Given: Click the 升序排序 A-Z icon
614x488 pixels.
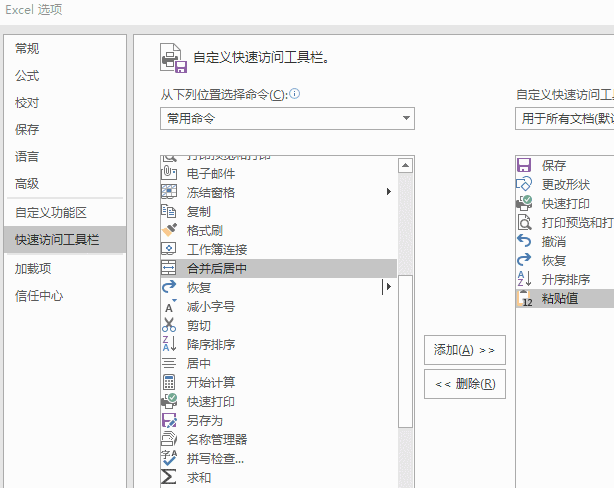Looking at the screenshot, I should [x=524, y=278].
